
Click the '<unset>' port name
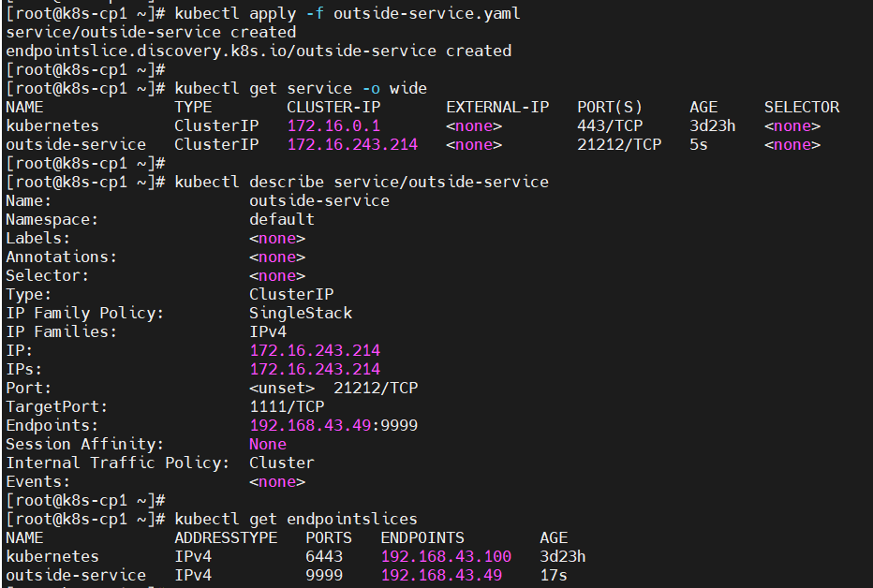[282, 389]
